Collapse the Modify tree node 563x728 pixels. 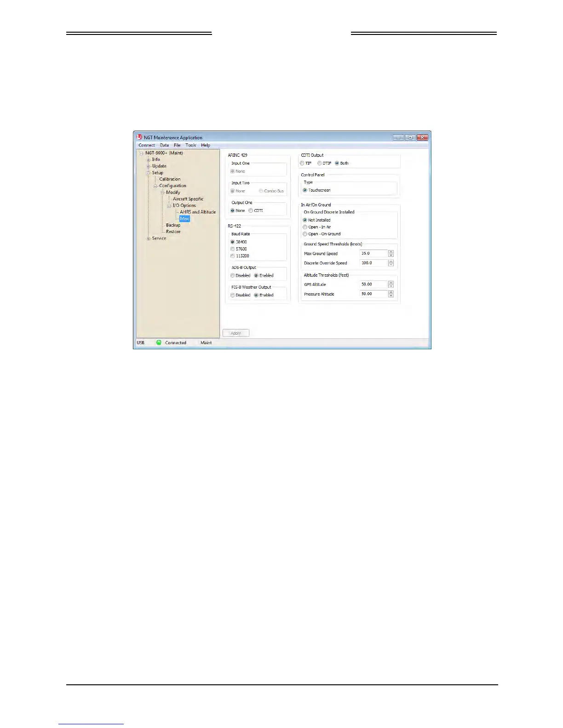[162, 193]
